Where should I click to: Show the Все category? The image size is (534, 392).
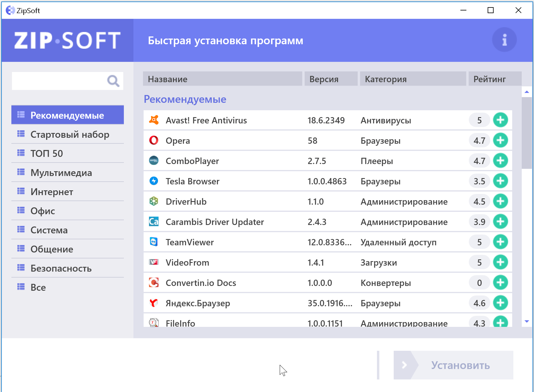point(68,287)
